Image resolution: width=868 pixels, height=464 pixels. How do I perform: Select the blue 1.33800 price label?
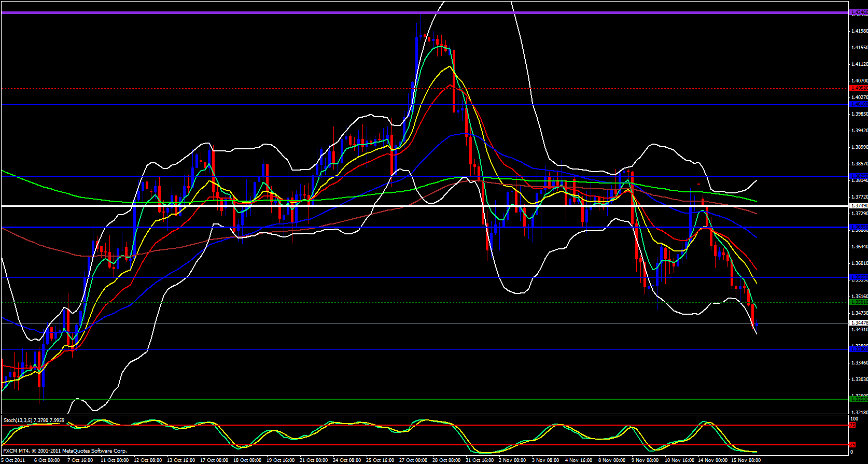click(858, 349)
